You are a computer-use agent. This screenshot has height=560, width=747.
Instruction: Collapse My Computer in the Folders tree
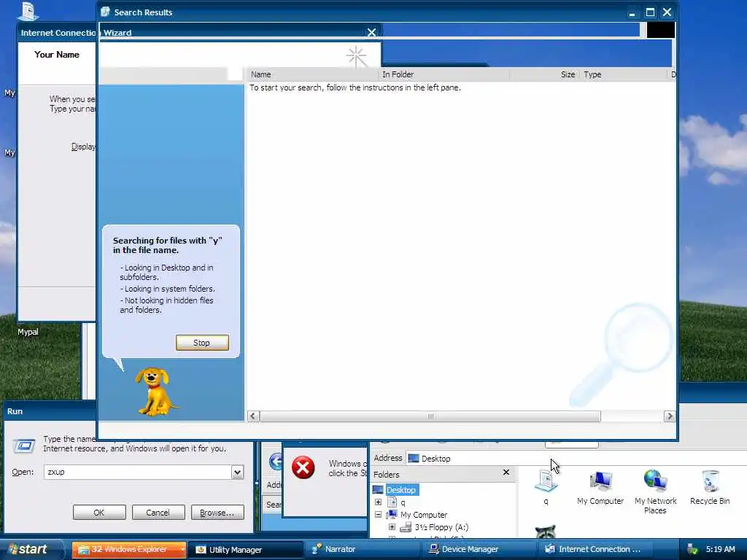click(x=379, y=515)
